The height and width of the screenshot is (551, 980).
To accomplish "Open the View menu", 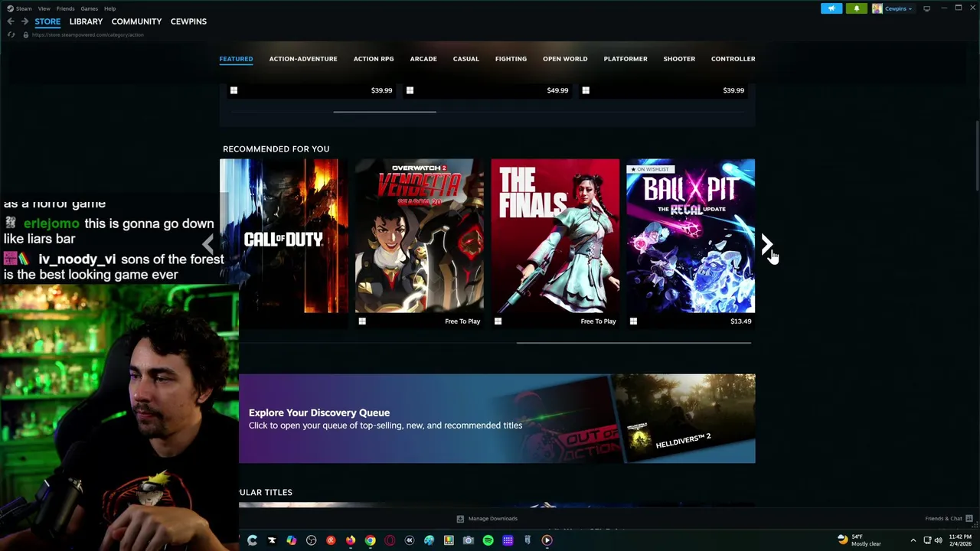I will [44, 8].
